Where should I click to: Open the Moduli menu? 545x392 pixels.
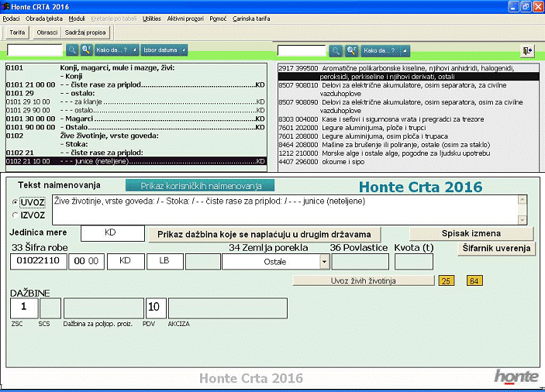(77, 19)
